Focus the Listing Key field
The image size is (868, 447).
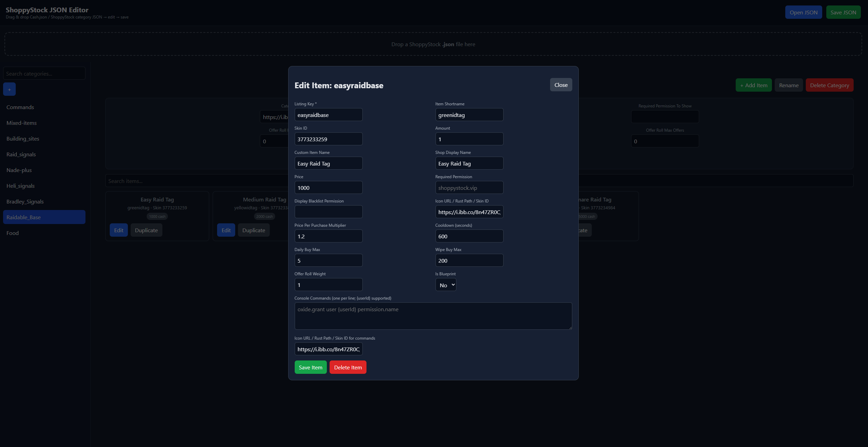328,115
